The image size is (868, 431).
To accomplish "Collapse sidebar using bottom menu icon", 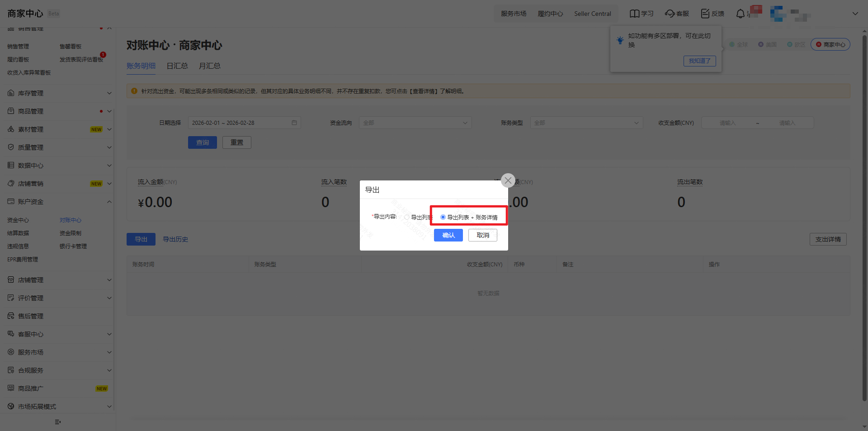I will [57, 422].
